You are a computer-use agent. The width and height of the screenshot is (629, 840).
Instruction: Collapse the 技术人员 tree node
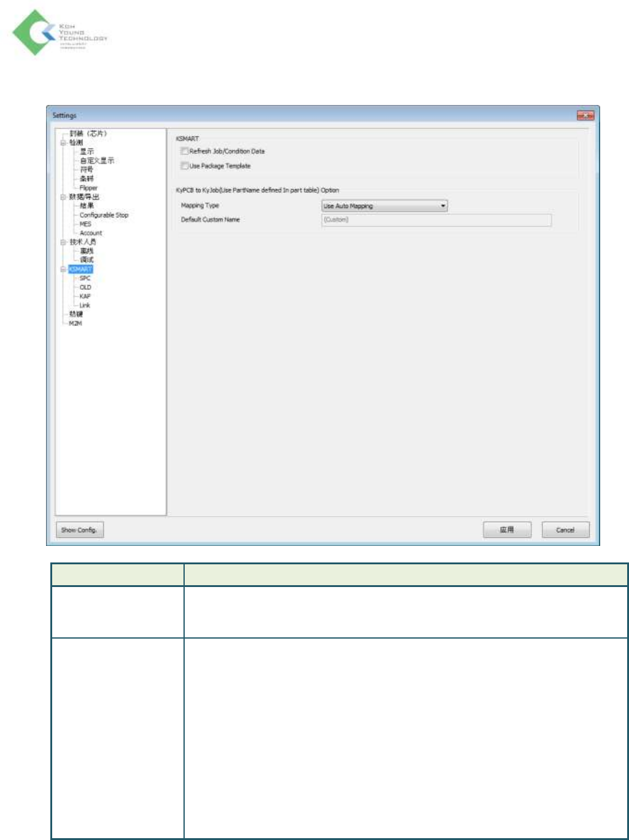pos(63,242)
